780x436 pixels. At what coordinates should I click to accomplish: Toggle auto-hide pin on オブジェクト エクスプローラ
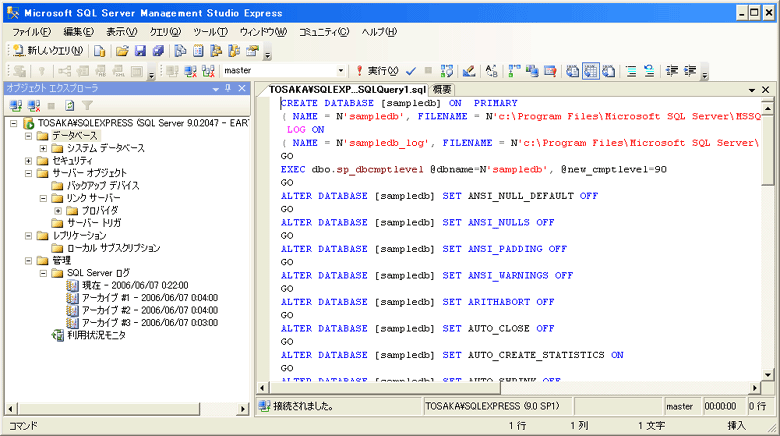click(x=228, y=88)
